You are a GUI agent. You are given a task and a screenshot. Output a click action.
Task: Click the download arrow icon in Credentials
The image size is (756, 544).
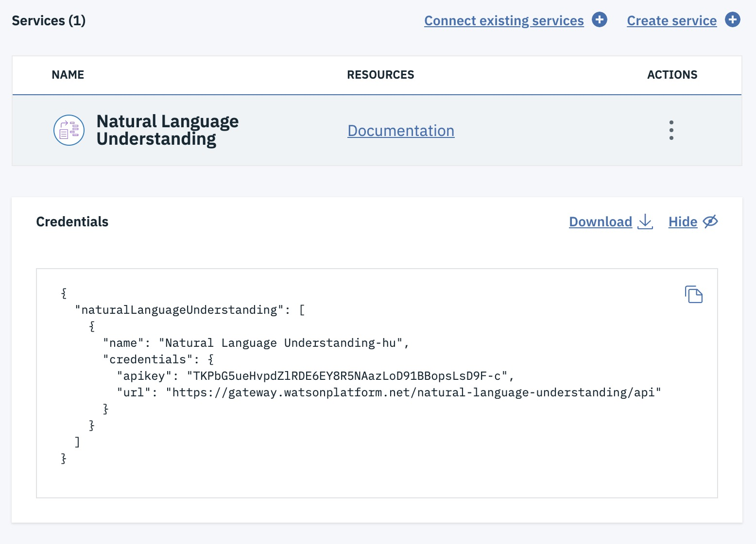point(645,221)
